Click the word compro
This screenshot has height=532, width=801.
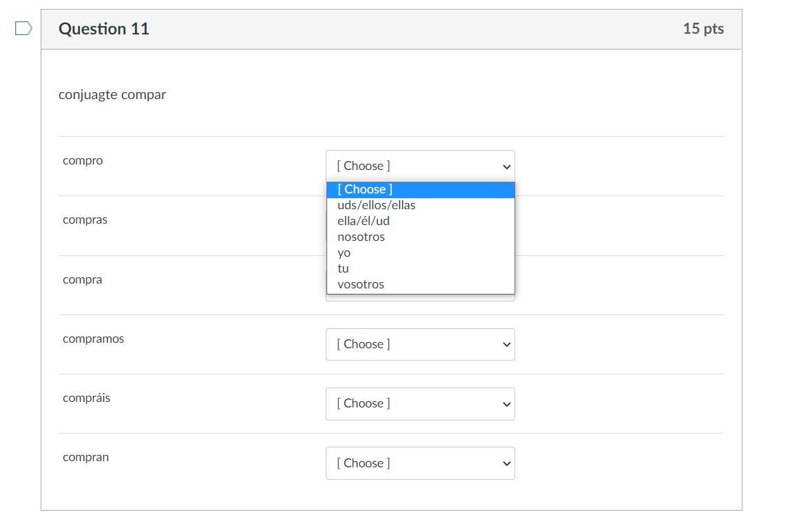point(83,161)
